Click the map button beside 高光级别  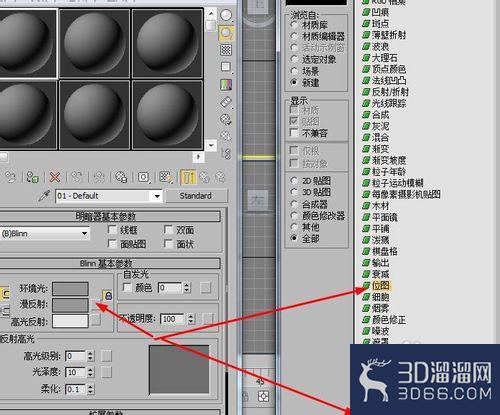pyautogui.click(x=106, y=356)
